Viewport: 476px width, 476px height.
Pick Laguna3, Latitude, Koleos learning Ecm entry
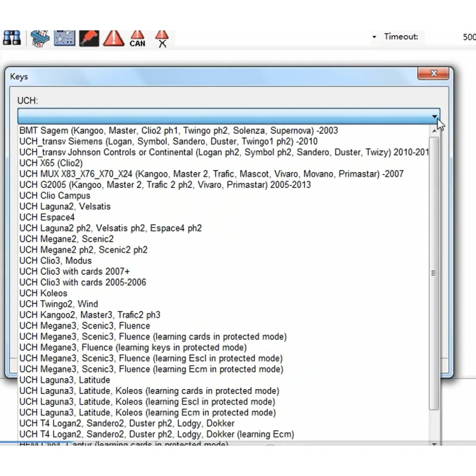[x=224, y=412]
